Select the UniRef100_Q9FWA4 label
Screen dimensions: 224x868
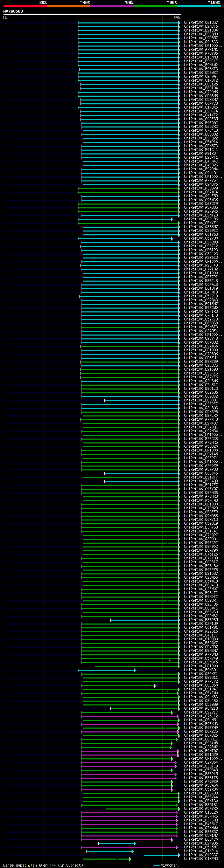tap(201, 76)
